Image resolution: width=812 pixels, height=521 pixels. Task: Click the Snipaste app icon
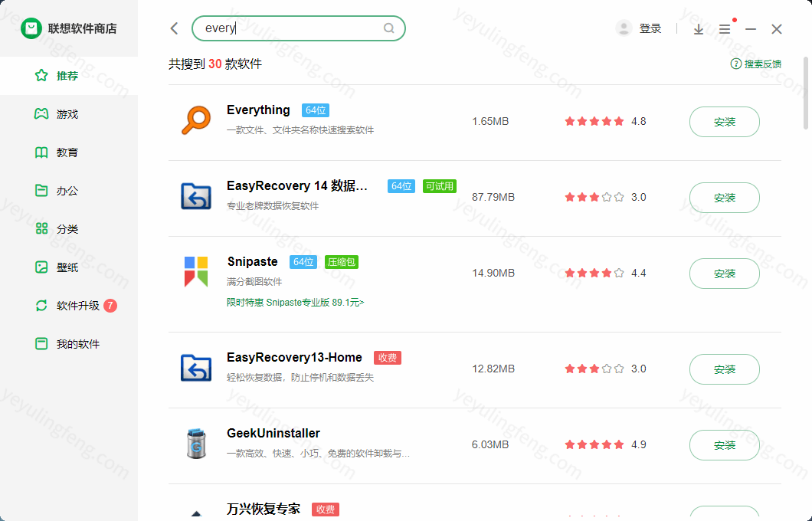(x=196, y=271)
